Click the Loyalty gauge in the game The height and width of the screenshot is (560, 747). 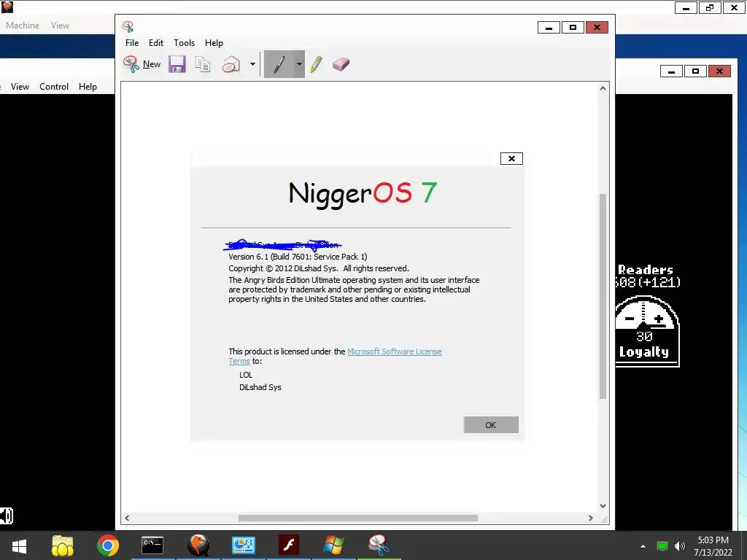647,331
